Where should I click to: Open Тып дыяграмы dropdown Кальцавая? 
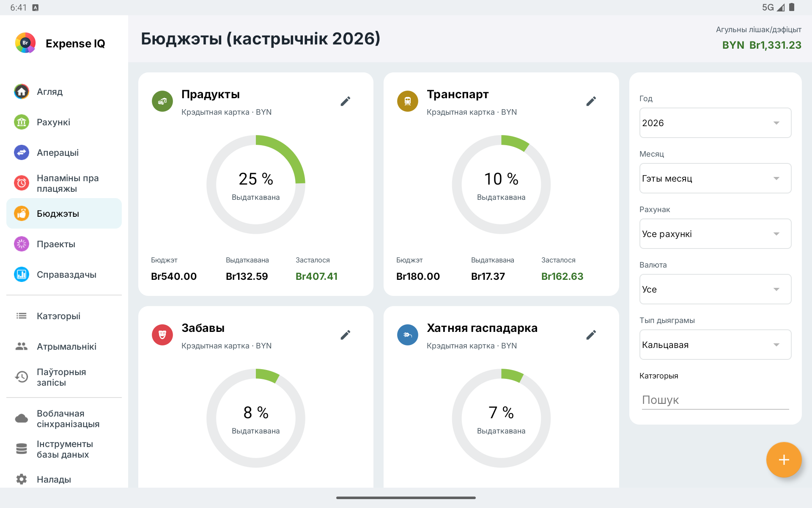(715, 345)
